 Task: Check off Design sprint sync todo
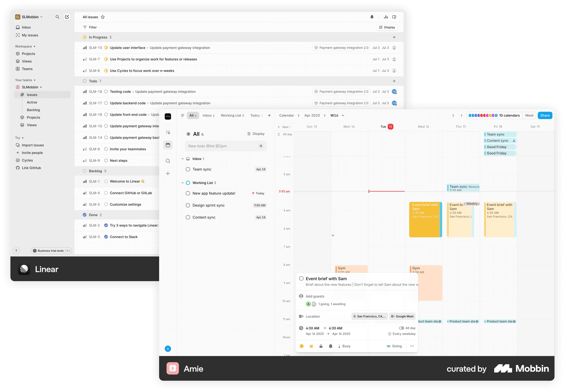point(188,205)
